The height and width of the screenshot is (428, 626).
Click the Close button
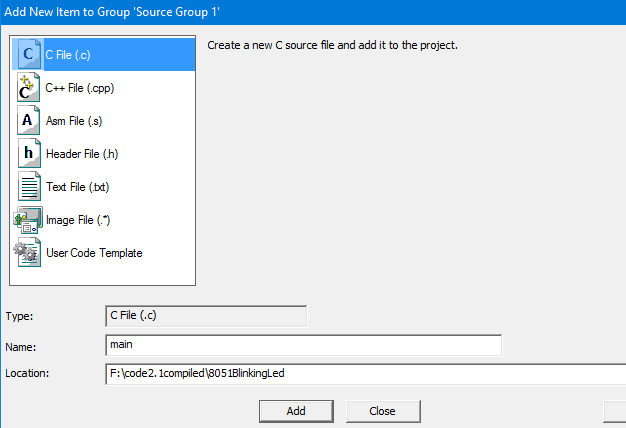(x=383, y=411)
